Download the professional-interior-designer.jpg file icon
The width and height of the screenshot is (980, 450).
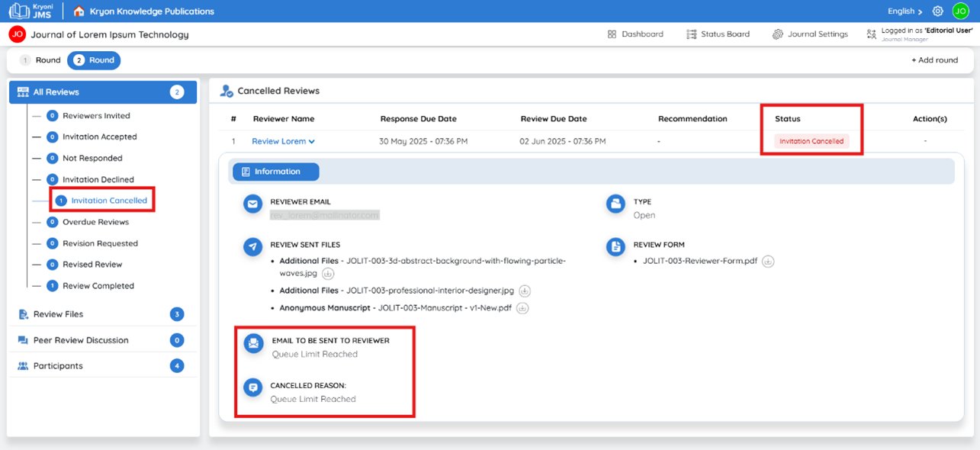[525, 291]
